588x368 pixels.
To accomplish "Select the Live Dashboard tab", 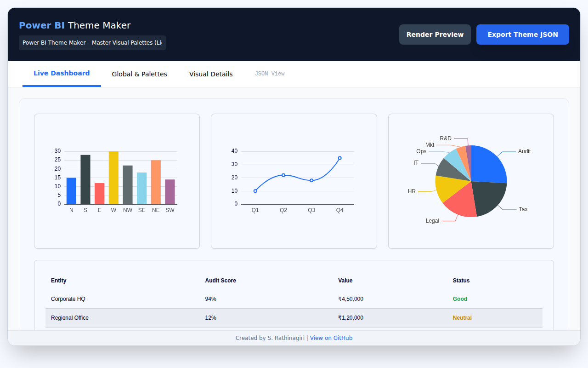I will click(x=62, y=73).
